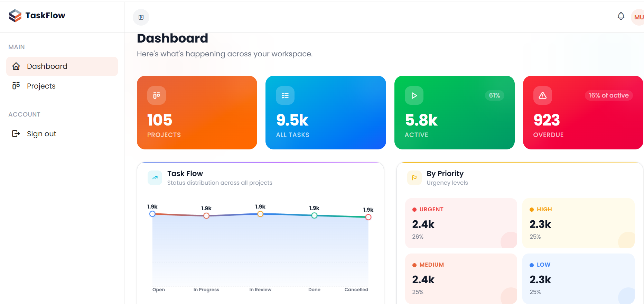
Task: Click the By Priority flag icon
Action: [414, 178]
